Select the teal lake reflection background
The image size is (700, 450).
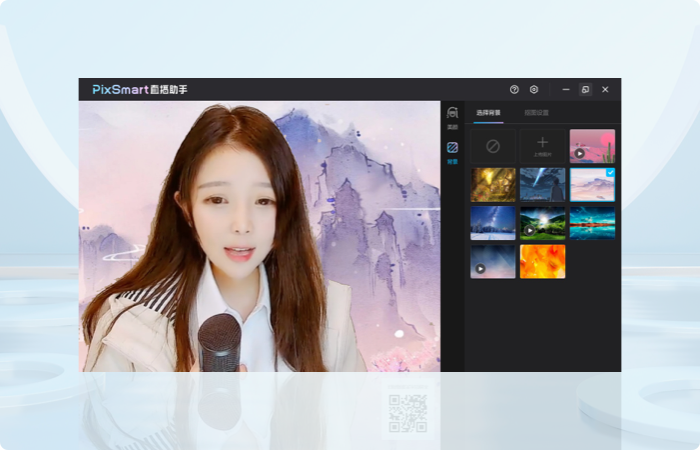(592, 222)
